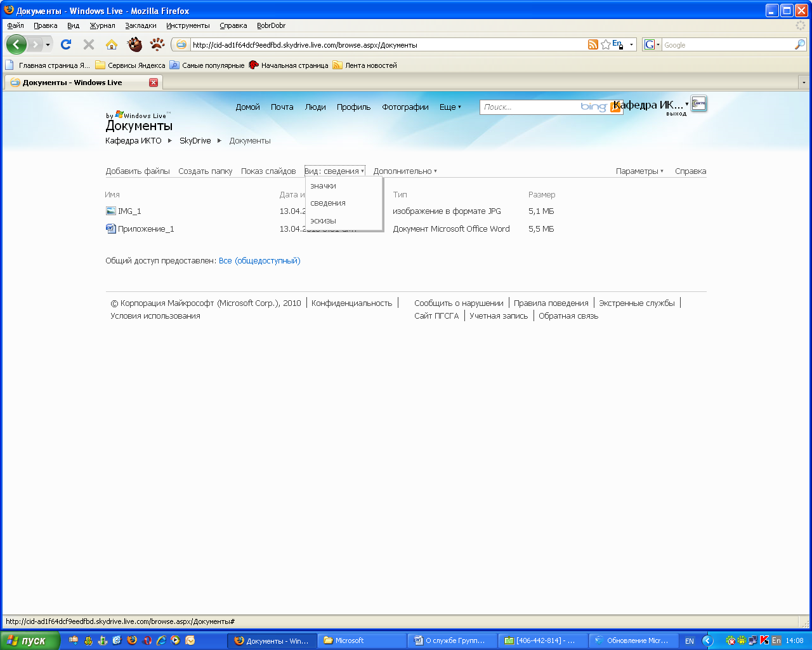Screen dimensions: 812x650
Task: Go to SkyDrive in the breadcrumb
Action: (x=195, y=141)
